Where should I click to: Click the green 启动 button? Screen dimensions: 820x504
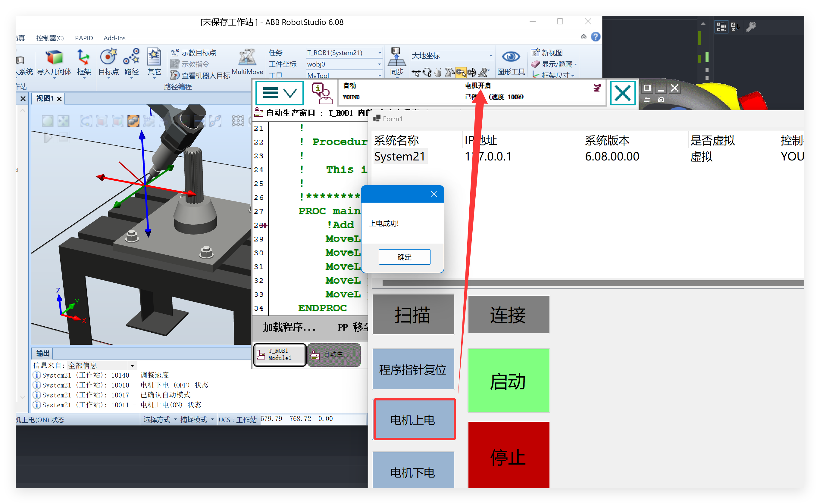click(x=508, y=381)
